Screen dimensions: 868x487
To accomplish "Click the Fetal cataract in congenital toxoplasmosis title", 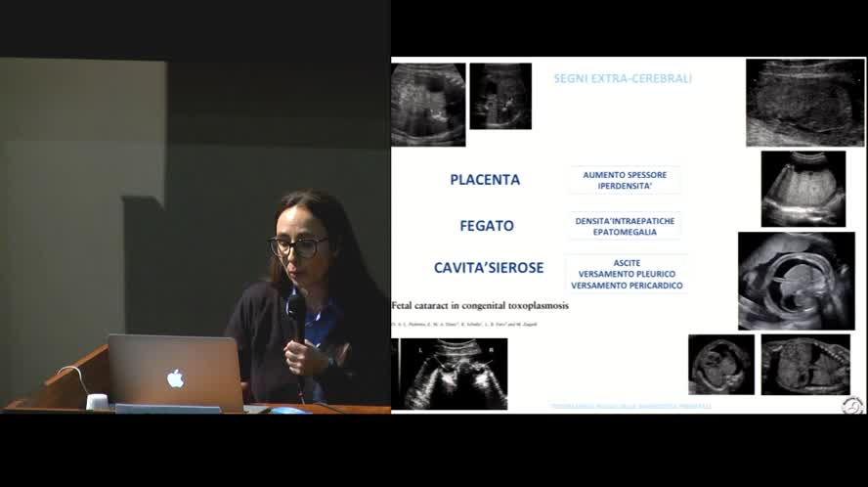I will click(480, 305).
